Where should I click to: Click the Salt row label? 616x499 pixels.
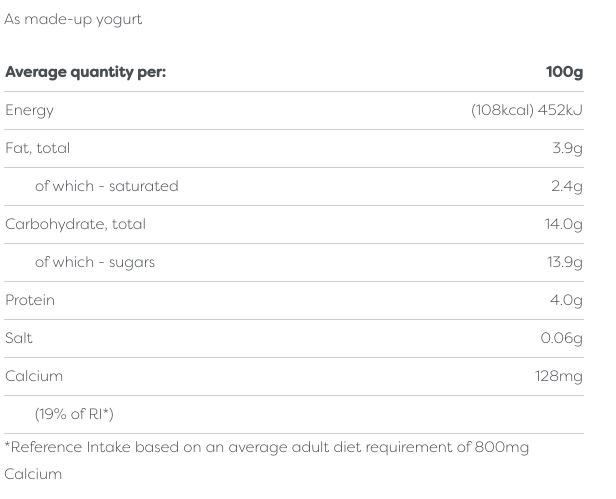[19, 338]
